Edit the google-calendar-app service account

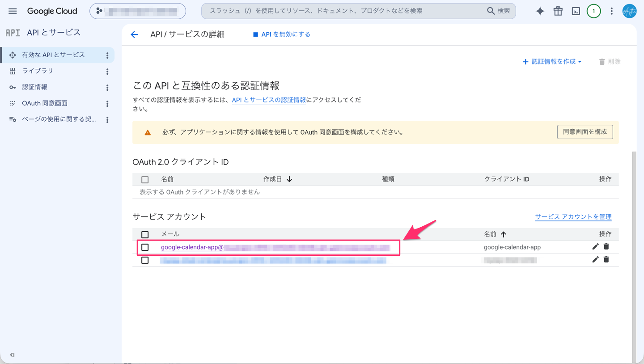pyautogui.click(x=595, y=247)
